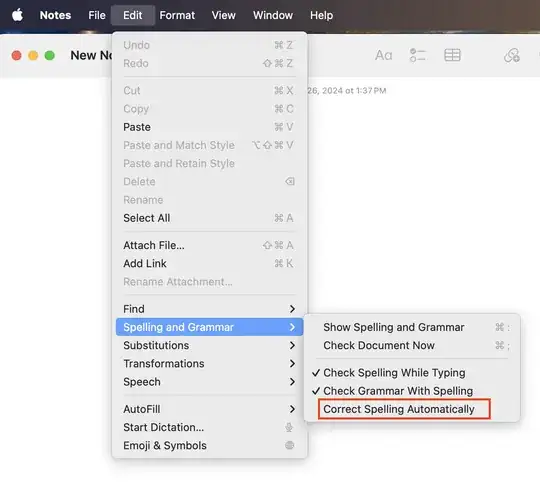
Task: Toggle Check Grammar With Spelling
Action: (x=412, y=391)
